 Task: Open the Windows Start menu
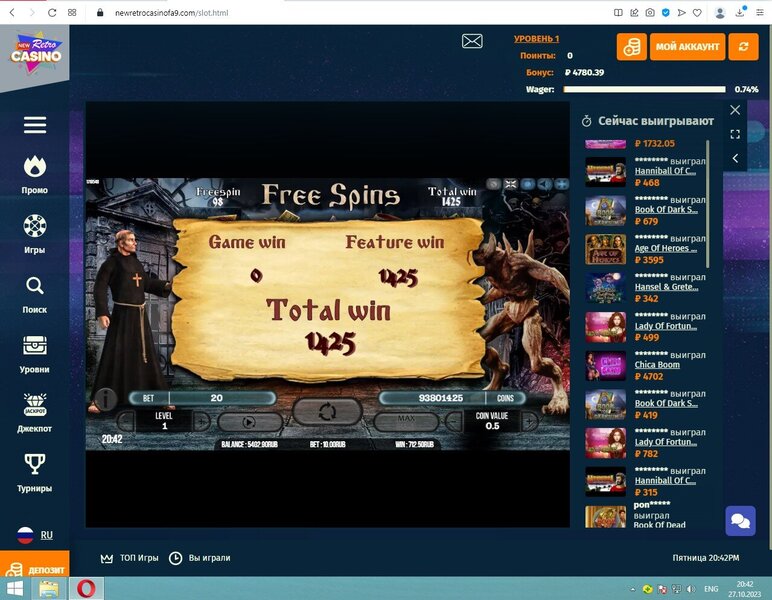coord(15,589)
